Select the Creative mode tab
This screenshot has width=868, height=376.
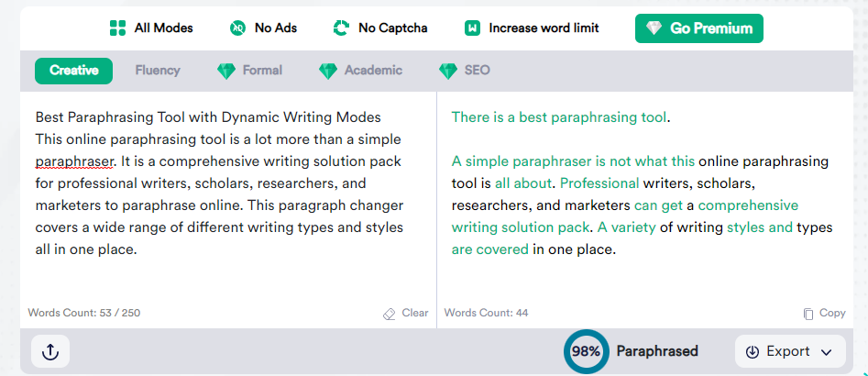coord(73,71)
